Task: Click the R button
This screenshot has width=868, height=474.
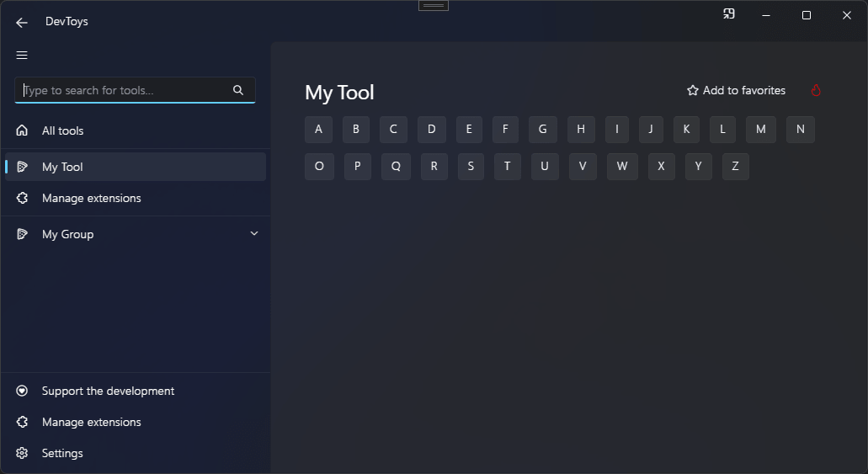Action: pos(434,167)
